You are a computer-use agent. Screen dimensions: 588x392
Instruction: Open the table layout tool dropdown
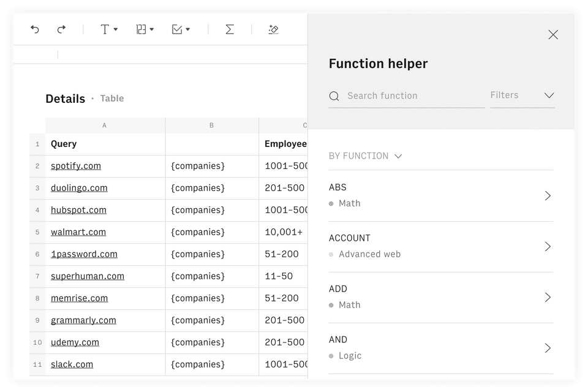click(x=145, y=29)
